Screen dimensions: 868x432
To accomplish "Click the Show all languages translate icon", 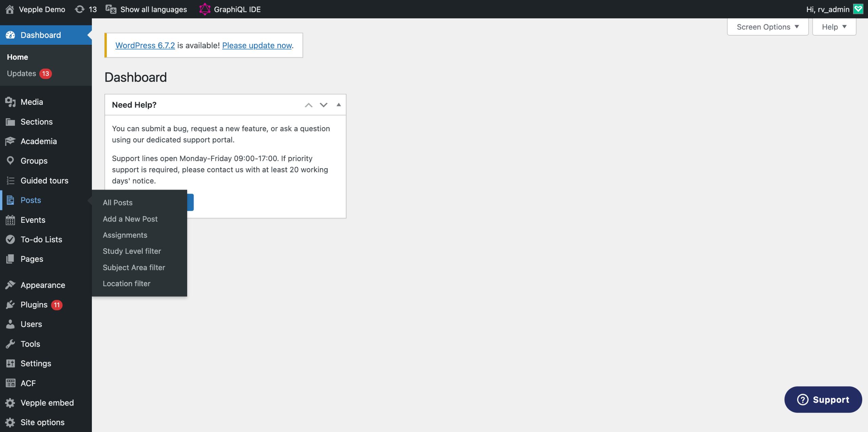I will (x=111, y=9).
